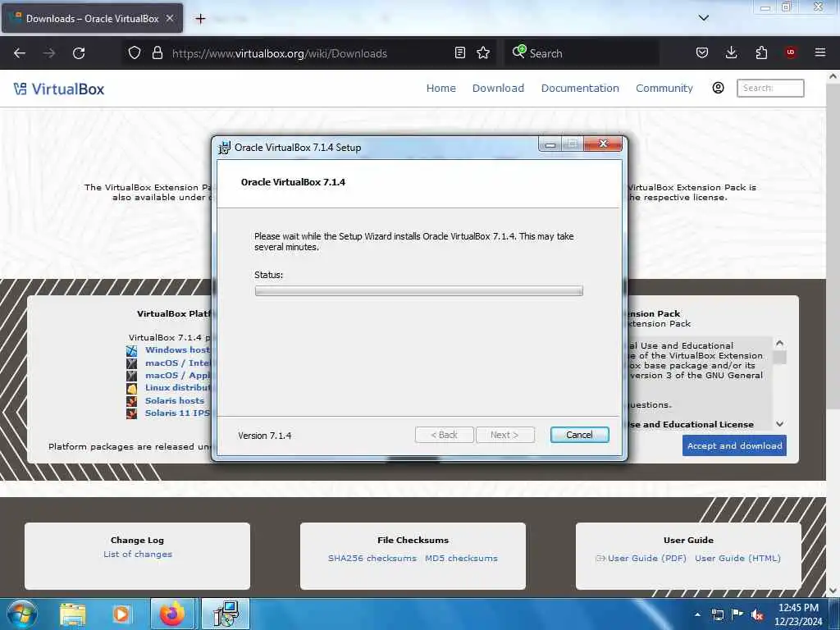Click the VirtualBox logo in site header
The image size is (840, 630).
click(x=59, y=89)
